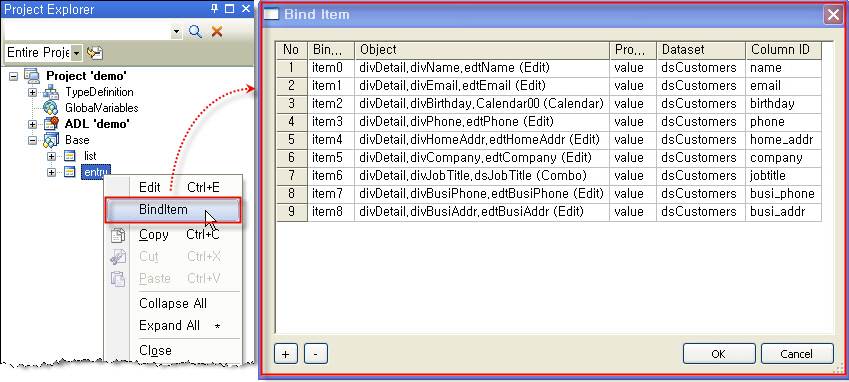Expand the entry tree node
The height and width of the screenshot is (382, 849).
click(51, 172)
